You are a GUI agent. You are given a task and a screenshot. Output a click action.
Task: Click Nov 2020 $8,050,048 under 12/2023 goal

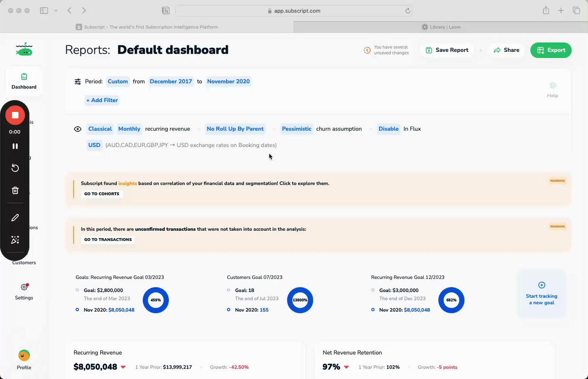[417, 310]
